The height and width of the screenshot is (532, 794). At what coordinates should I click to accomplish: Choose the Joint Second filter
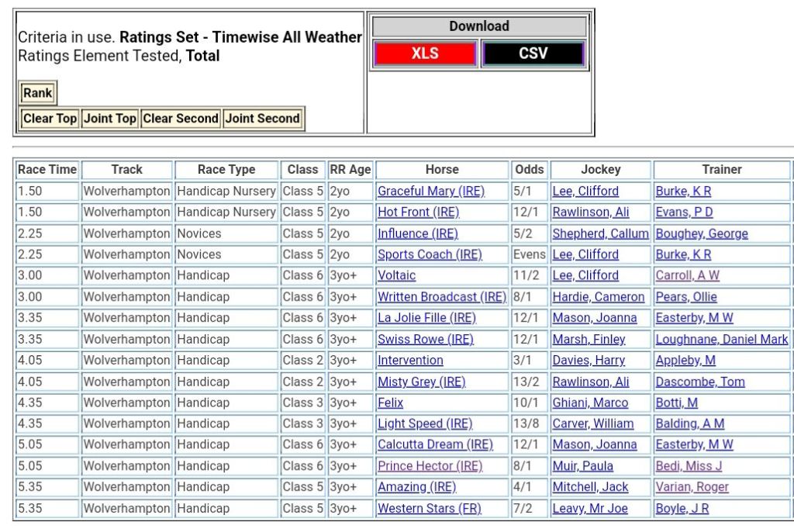[263, 119]
